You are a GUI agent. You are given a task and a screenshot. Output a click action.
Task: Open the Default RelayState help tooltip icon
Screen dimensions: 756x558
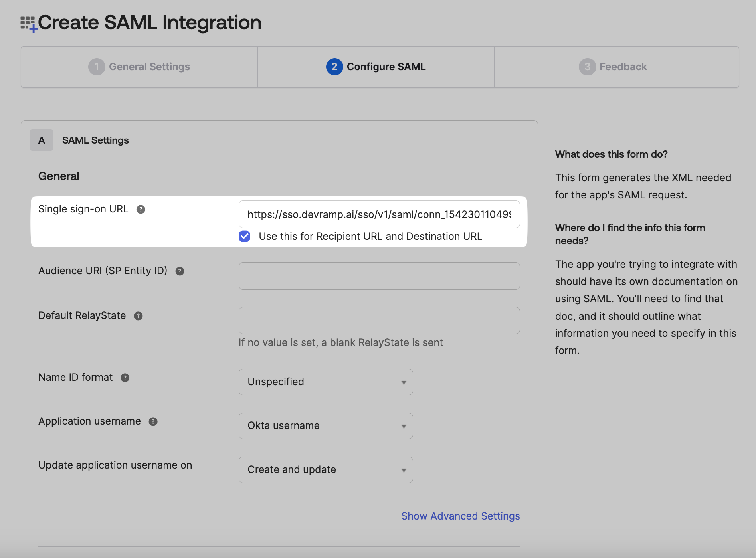pyautogui.click(x=138, y=316)
